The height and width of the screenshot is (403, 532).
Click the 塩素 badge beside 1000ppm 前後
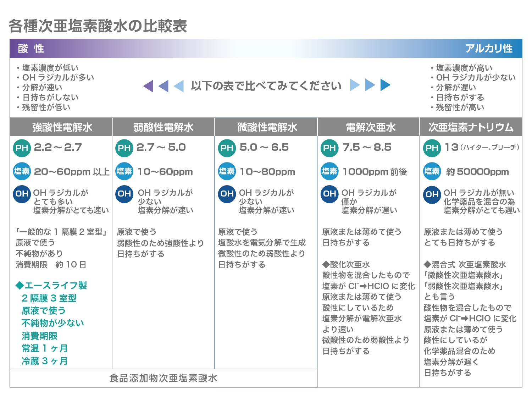pyautogui.click(x=329, y=171)
